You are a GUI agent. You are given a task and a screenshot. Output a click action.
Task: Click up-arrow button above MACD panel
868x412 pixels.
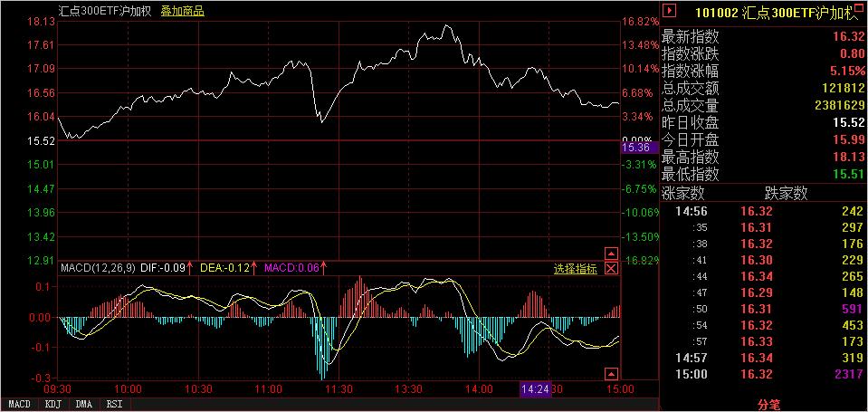[611, 254]
